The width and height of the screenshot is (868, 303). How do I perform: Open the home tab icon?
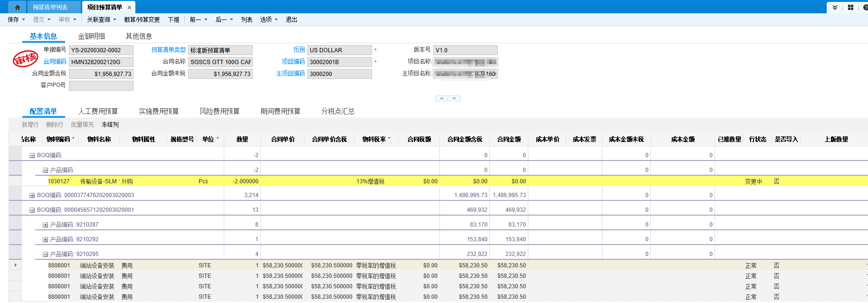[x=18, y=7]
